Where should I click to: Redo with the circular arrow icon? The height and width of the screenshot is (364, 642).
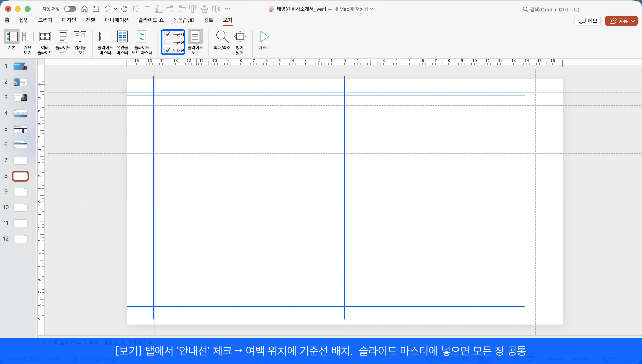(124, 9)
